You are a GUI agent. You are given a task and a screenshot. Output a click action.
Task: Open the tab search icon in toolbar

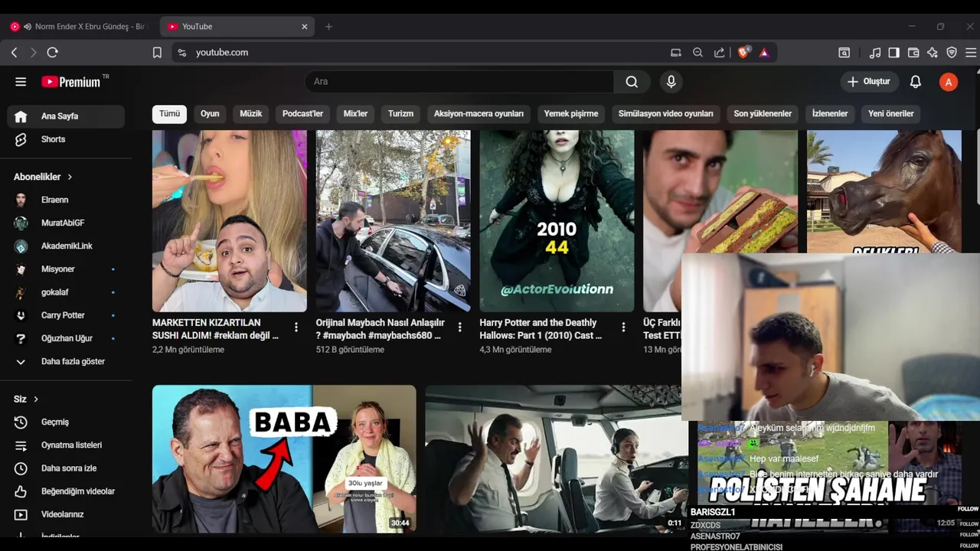pyautogui.click(x=844, y=53)
